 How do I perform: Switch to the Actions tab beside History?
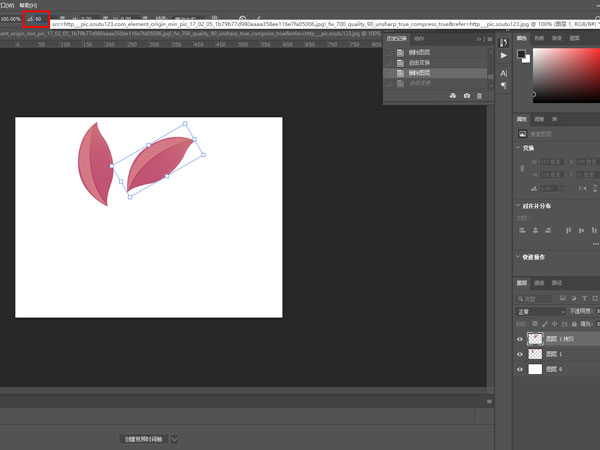[x=420, y=39]
